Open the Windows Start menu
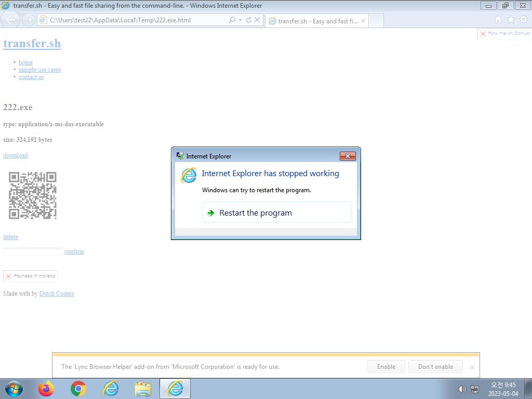532x399 pixels. pyautogui.click(x=14, y=389)
